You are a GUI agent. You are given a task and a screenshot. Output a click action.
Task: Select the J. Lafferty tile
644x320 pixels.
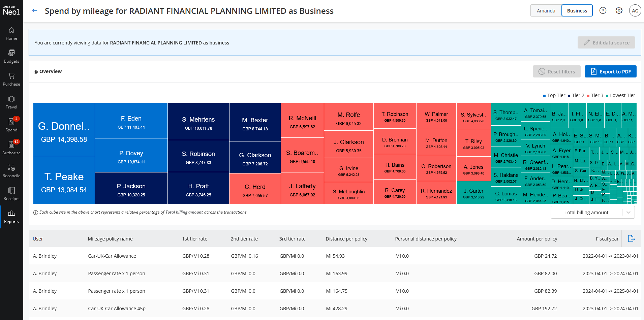point(302,188)
